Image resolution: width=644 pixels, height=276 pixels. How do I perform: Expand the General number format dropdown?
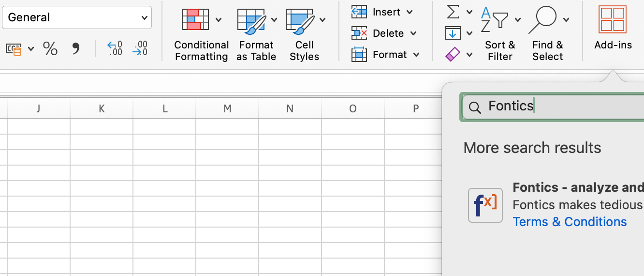coord(144,17)
